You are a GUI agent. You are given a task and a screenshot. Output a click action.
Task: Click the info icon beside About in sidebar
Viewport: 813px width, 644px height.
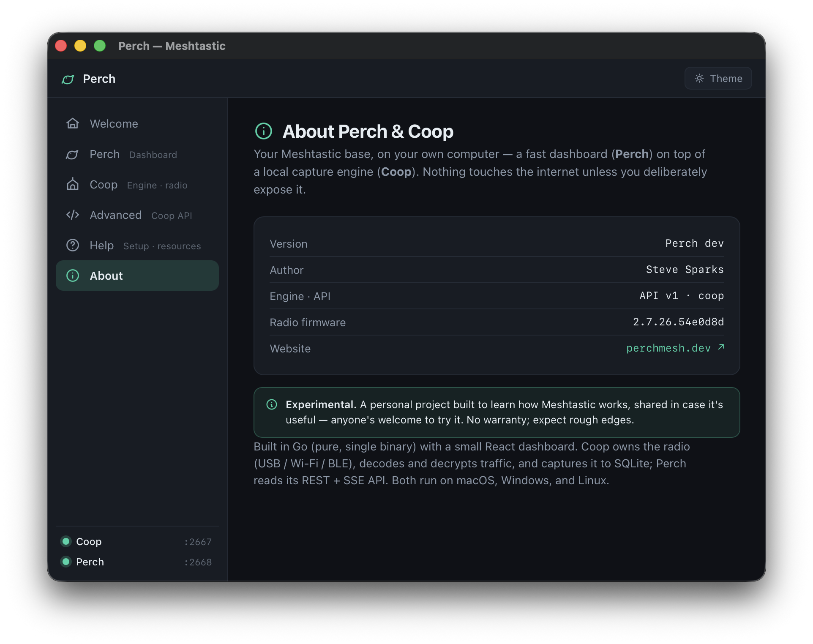(x=73, y=276)
